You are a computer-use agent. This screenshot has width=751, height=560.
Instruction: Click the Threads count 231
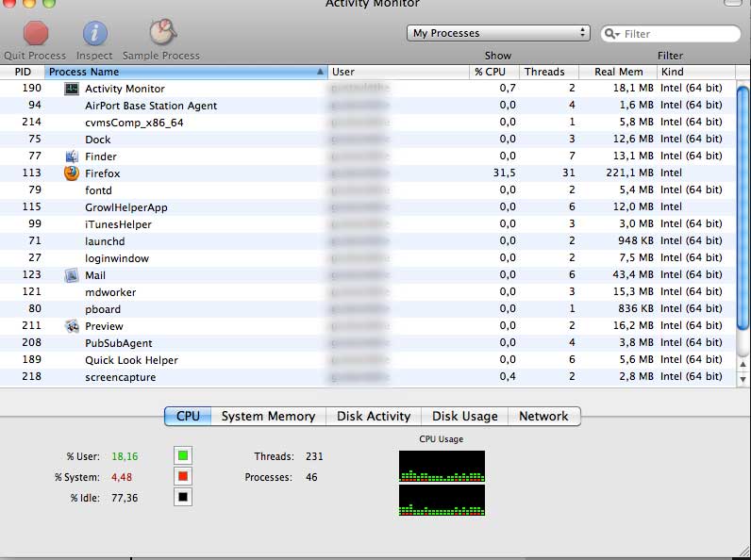314,456
